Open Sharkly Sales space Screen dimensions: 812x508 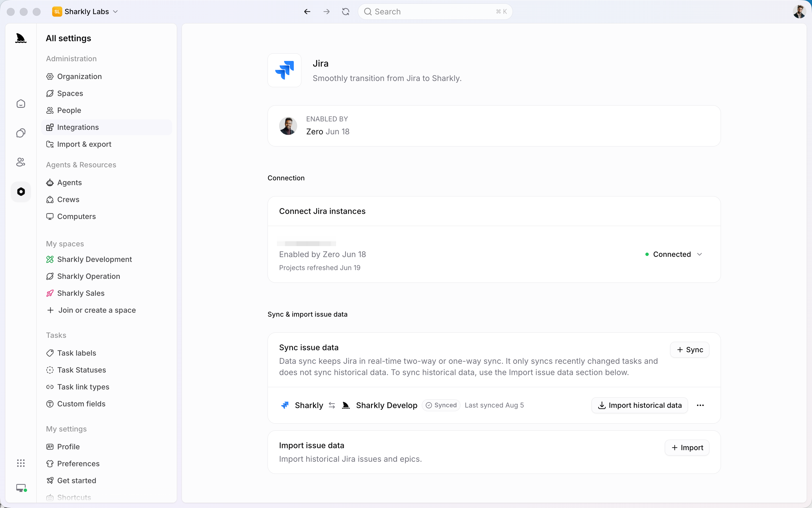click(107, 293)
